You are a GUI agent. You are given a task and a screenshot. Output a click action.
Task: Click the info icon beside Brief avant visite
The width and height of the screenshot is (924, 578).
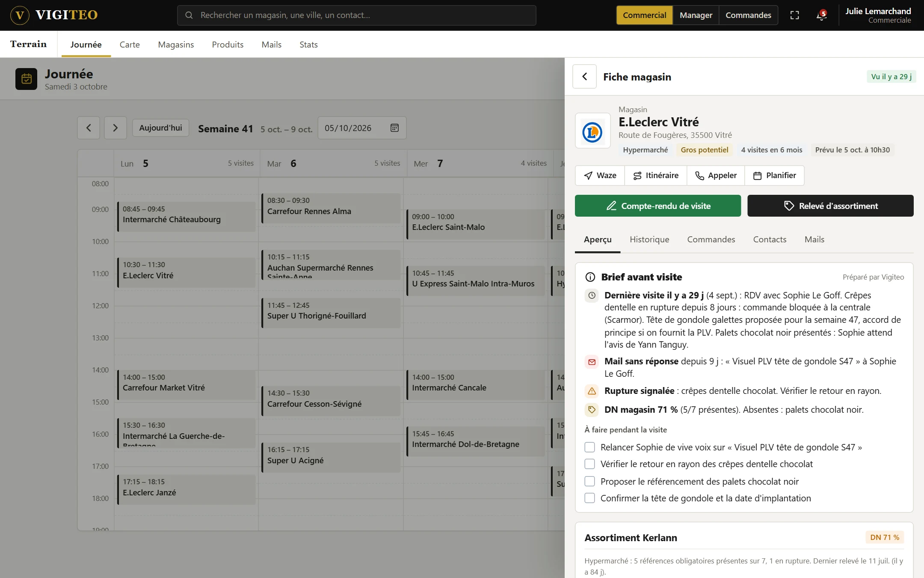tap(590, 277)
